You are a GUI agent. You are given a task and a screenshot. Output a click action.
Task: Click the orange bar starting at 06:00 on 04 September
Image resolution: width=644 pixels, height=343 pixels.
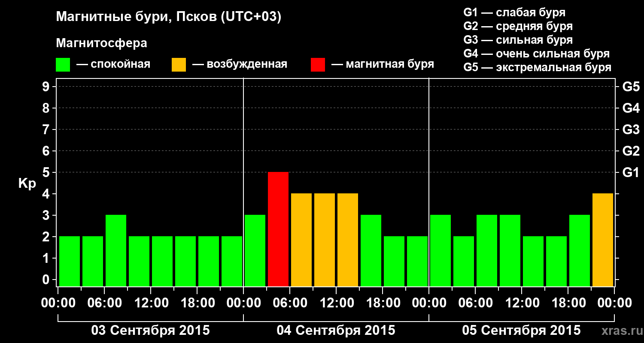(x=301, y=240)
